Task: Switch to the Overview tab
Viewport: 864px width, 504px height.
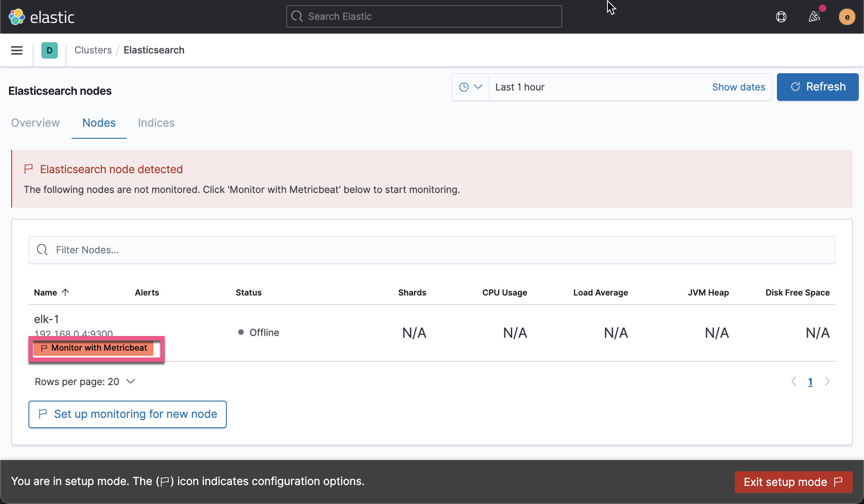Action: [35, 123]
